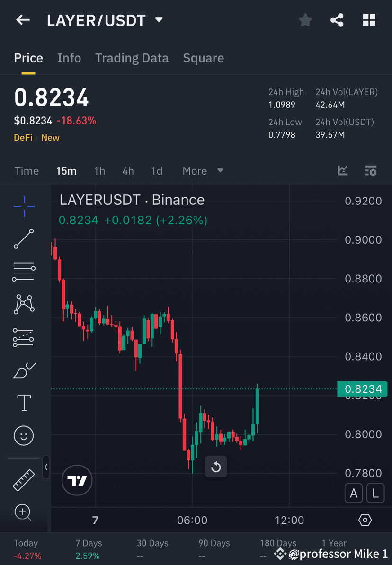Collapse the drawing tools sidebar
The image size is (392, 565).
(x=46, y=467)
